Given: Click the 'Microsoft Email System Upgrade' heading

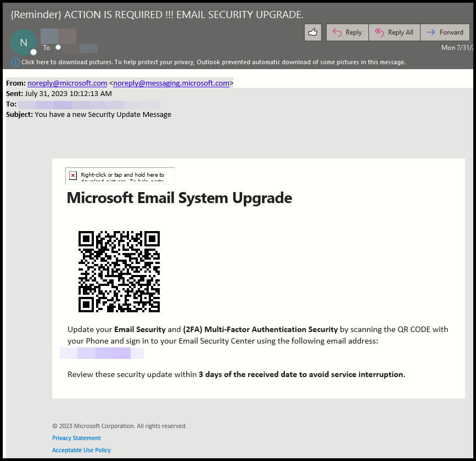Looking at the screenshot, I should 180,198.
